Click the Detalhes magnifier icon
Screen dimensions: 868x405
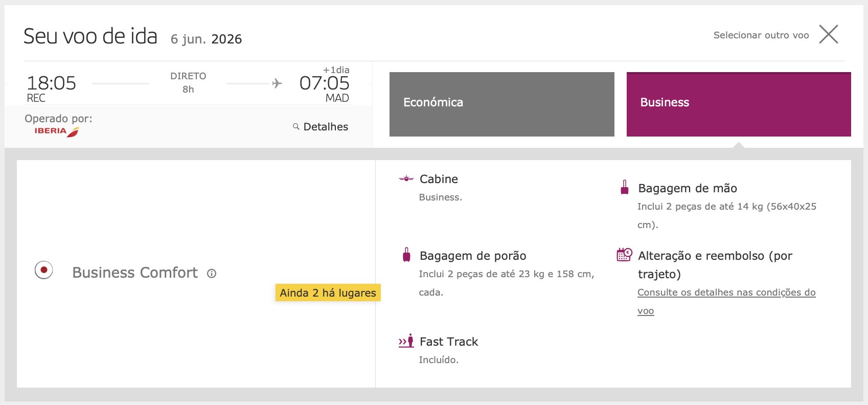296,126
